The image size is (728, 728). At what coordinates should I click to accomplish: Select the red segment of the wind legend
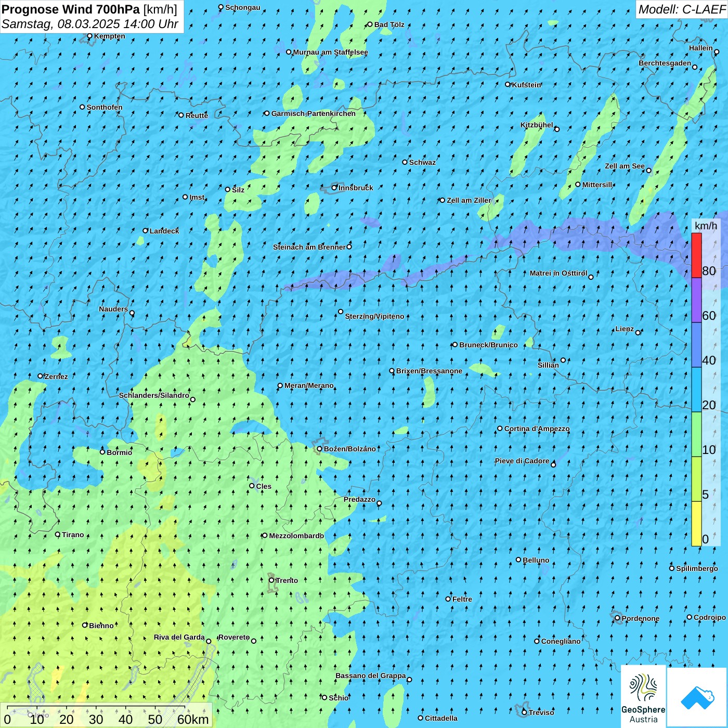pos(696,255)
